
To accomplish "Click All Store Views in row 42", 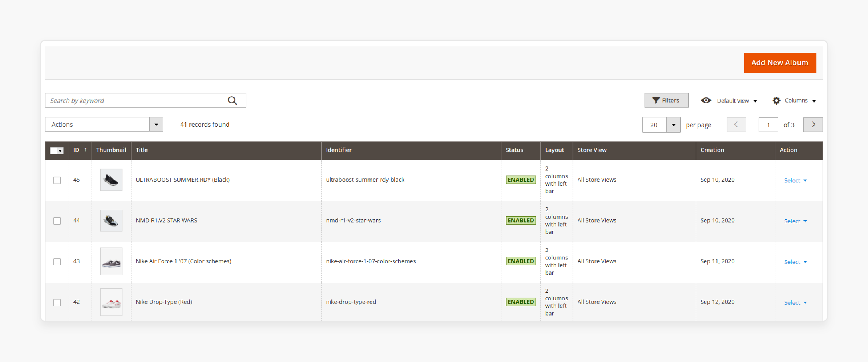I will pos(597,302).
